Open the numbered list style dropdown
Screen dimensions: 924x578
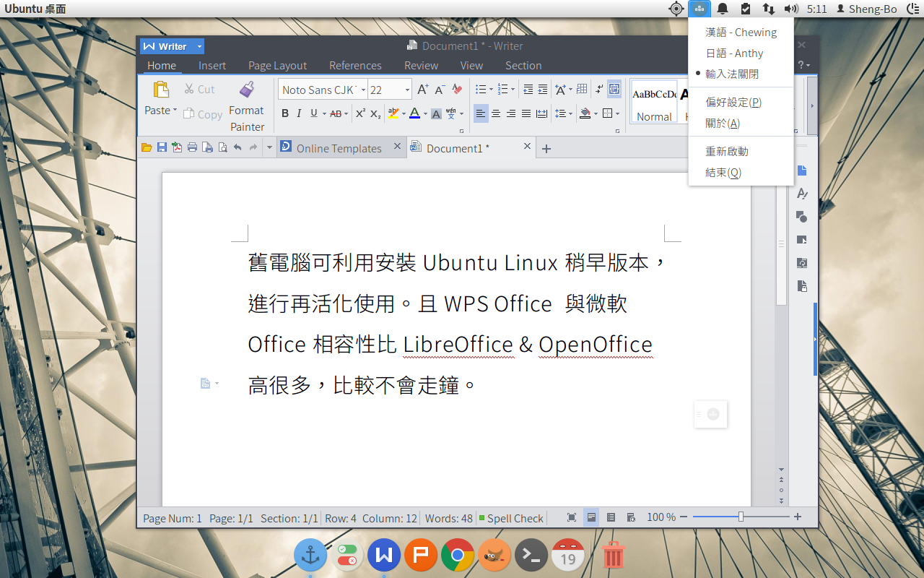tap(513, 90)
